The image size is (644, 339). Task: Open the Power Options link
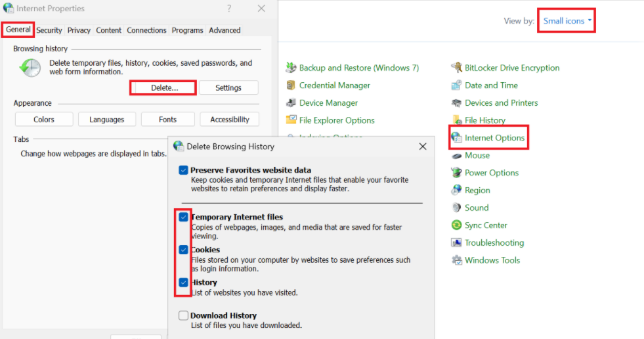coord(492,173)
